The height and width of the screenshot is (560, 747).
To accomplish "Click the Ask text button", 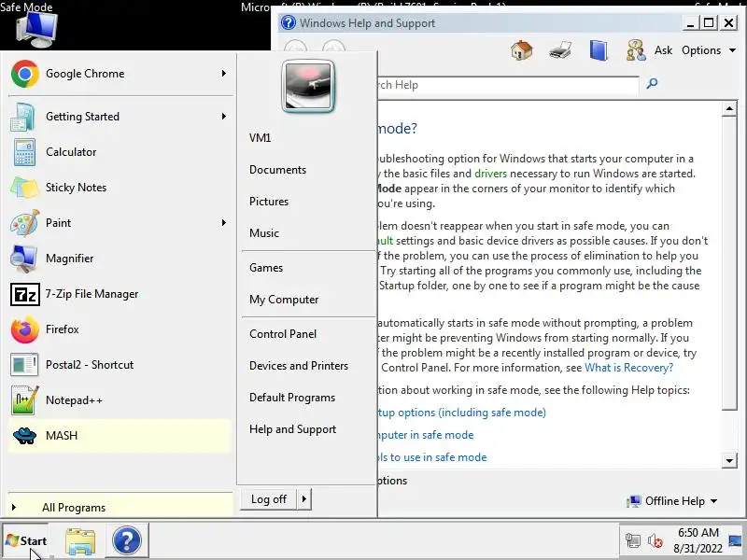I will pyautogui.click(x=663, y=50).
